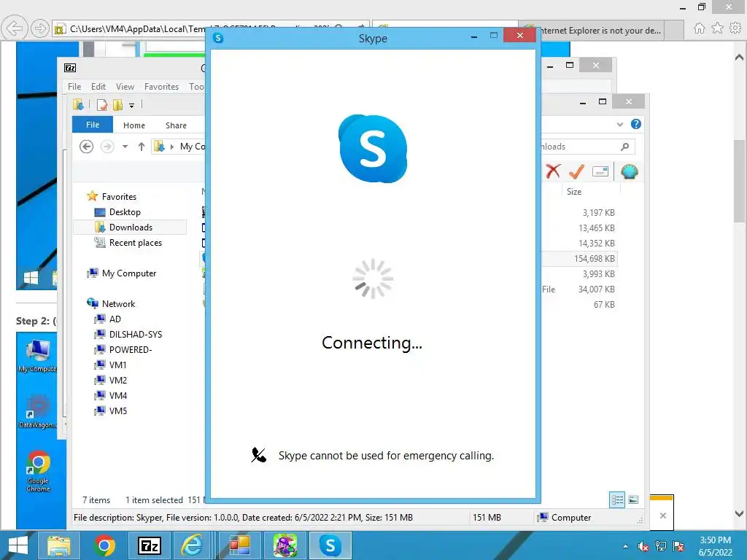Open Internet Explorer favorites star
The image size is (747, 560).
coord(717,28)
